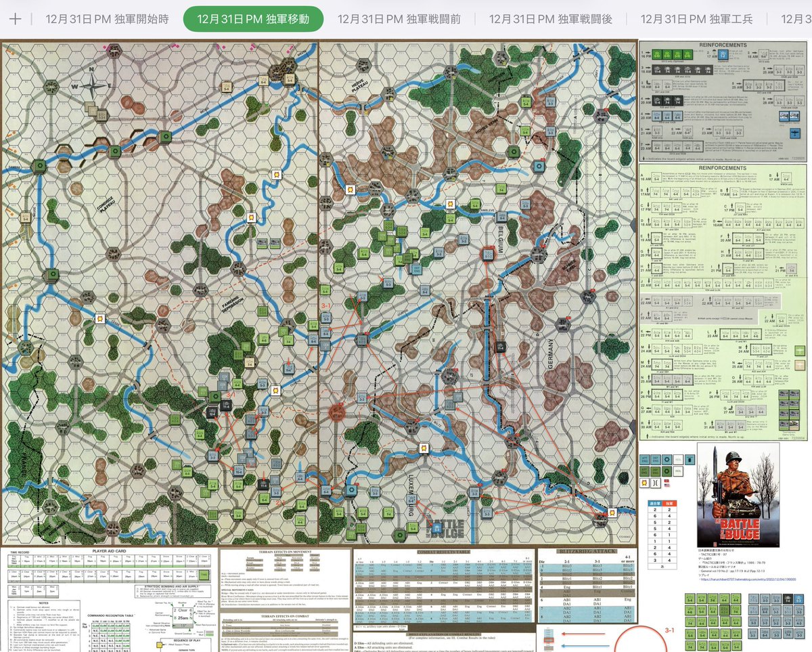Viewport: 812px width, 652px height.
Task: Click the SEQUENCE OF PLAY heading
Action: tap(187, 640)
